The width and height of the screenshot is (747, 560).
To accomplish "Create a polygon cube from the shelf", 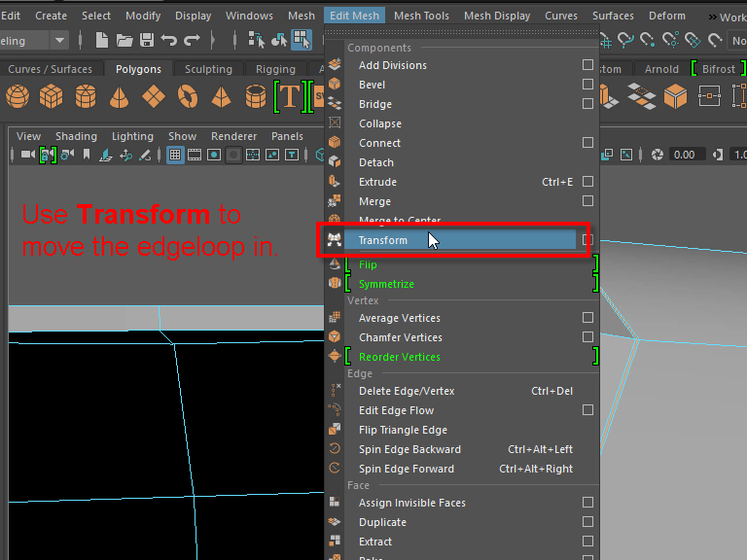I will (51, 96).
